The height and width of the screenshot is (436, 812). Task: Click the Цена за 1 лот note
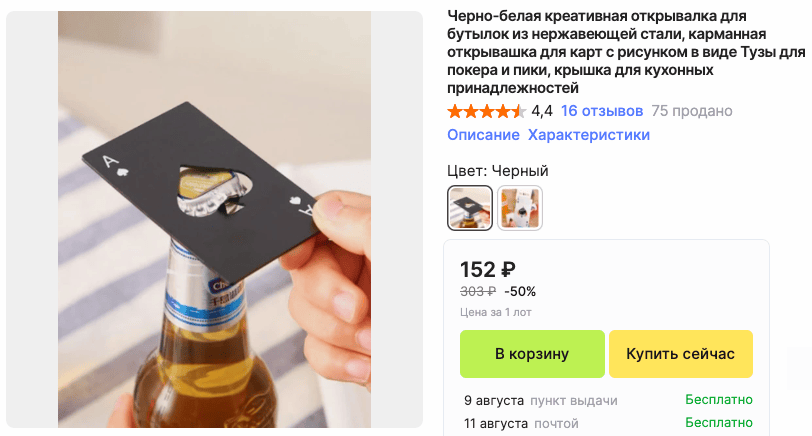pos(496,312)
